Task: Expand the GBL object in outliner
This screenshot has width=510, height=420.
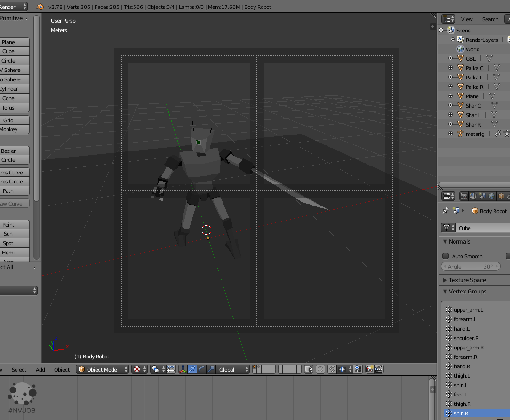Action: pyautogui.click(x=450, y=58)
